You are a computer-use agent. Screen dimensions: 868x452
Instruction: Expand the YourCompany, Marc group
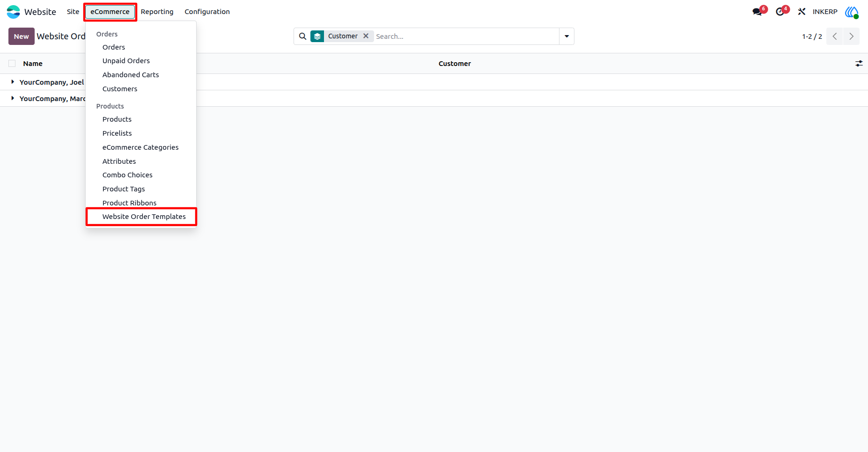[13, 98]
